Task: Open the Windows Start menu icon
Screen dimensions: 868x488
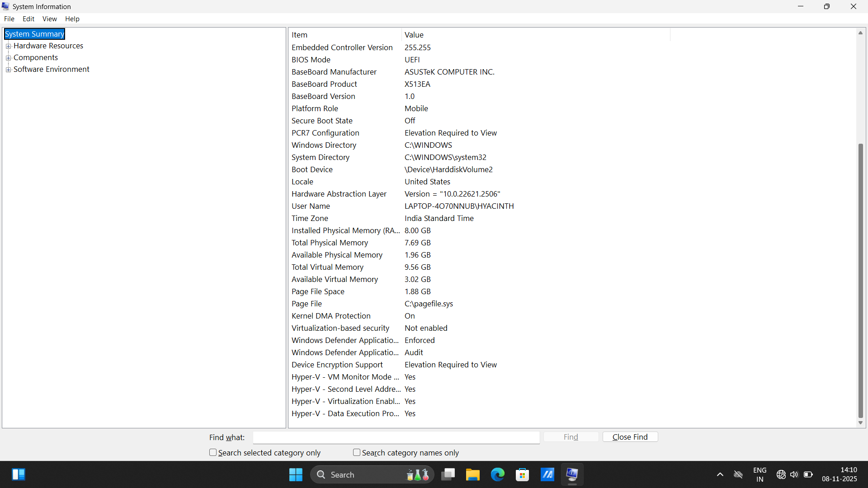Action: [296, 474]
